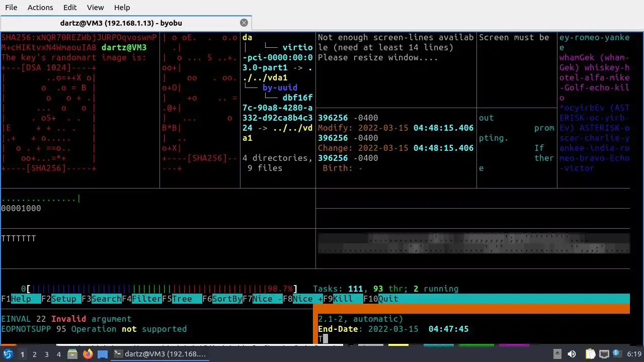644x362 pixels.
Task: Click htop F1 Help
Action: pos(21,299)
